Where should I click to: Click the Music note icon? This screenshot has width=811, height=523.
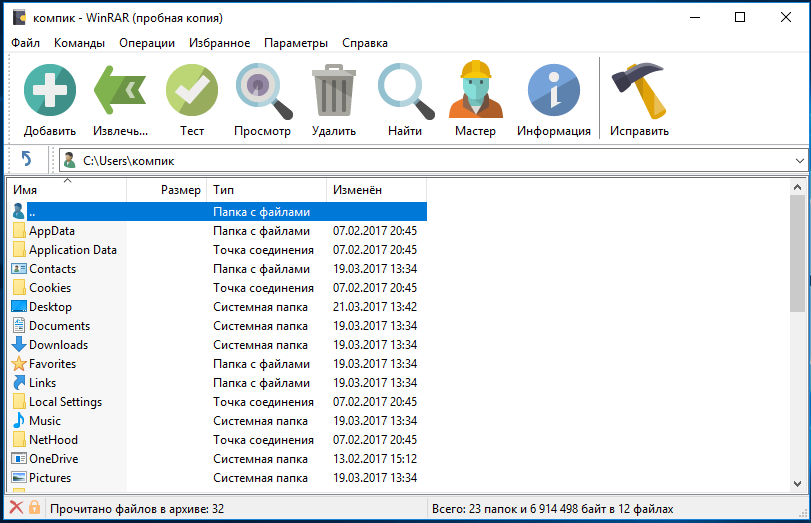19,421
